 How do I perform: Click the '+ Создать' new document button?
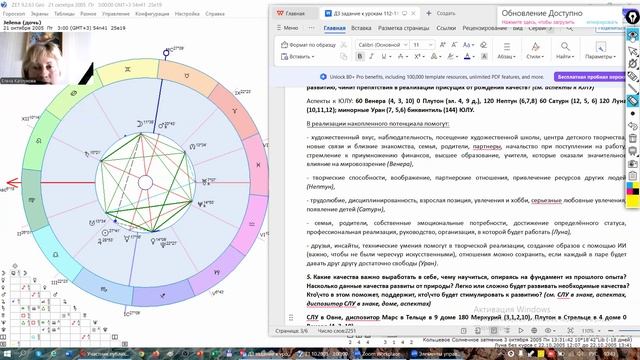tap(441, 13)
